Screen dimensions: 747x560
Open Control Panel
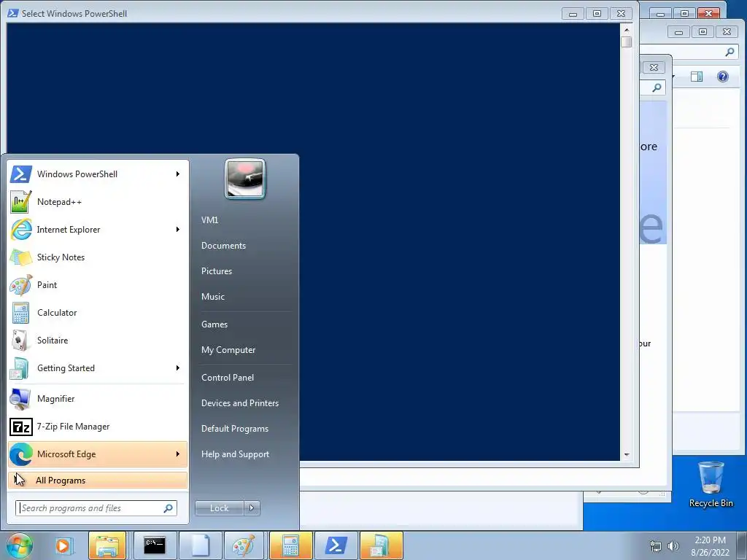click(x=228, y=378)
